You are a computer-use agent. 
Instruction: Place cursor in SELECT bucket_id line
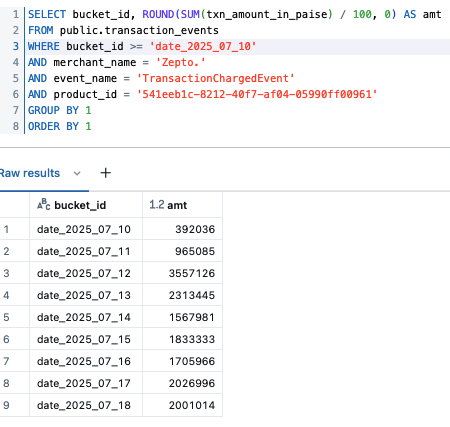coord(235,14)
